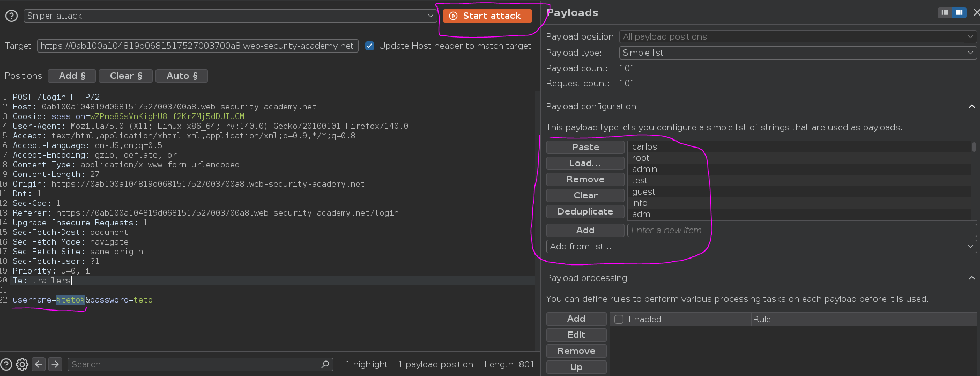The image size is (980, 376).
Task: Click Start attack
Action: click(487, 16)
